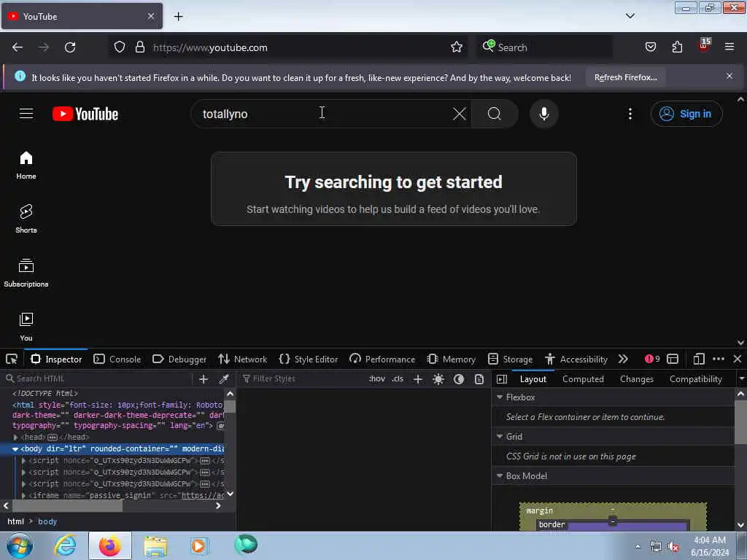The width and height of the screenshot is (747, 560).
Task: Collapse the Flexbox section
Action: tap(500, 397)
